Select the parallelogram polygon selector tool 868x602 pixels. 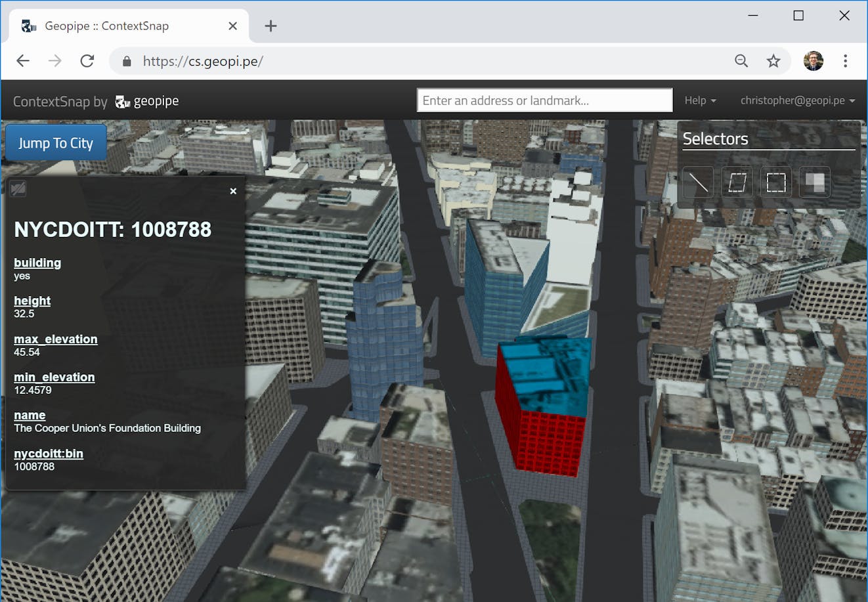(737, 183)
